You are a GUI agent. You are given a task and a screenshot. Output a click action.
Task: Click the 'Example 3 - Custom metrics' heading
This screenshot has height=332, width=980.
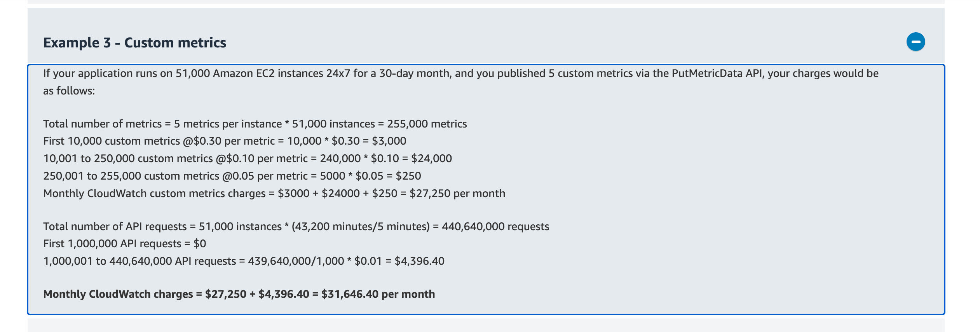[134, 42]
